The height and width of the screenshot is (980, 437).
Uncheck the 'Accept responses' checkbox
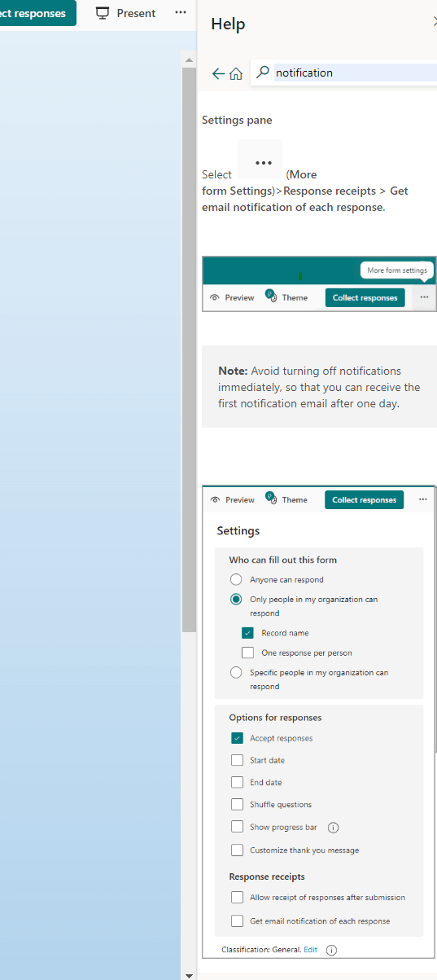point(237,738)
